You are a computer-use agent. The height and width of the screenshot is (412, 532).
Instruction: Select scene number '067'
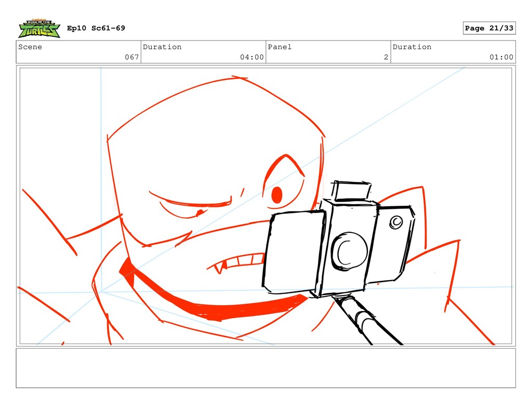tap(131, 57)
